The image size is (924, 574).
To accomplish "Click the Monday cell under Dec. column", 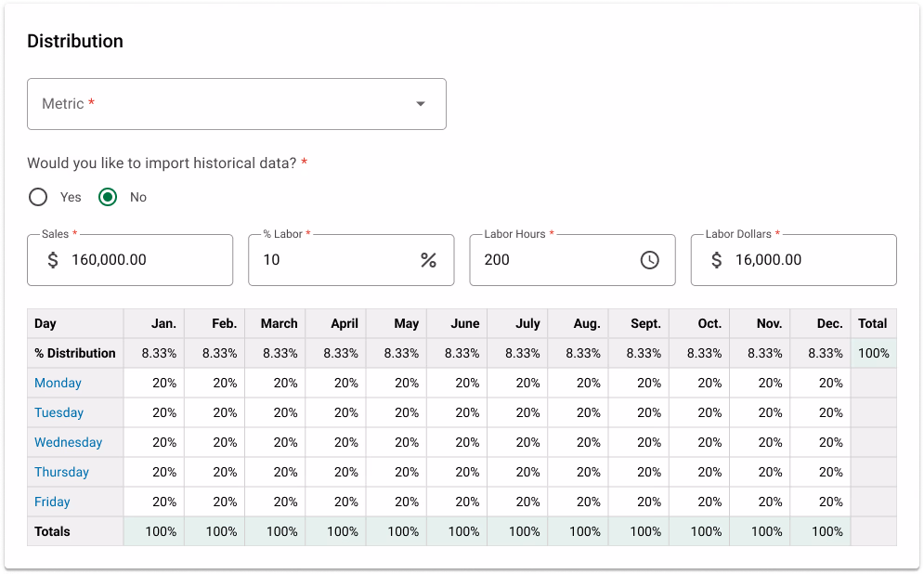I will (x=820, y=383).
